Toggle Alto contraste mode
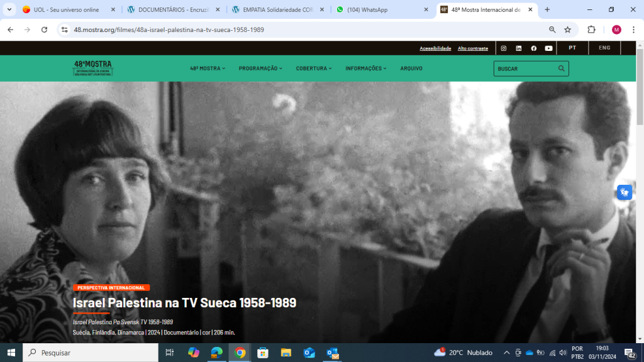Image resolution: width=644 pixels, height=362 pixels. (472, 48)
